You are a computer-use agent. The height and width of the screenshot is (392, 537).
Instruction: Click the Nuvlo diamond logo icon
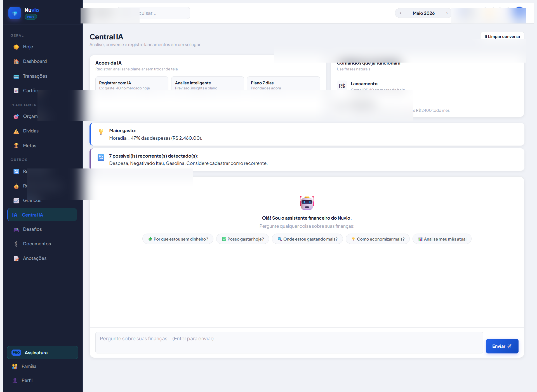(x=15, y=13)
